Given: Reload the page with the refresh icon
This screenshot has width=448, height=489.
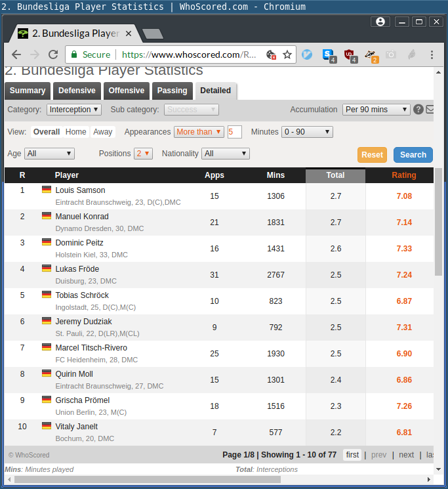Looking at the screenshot, I should tap(53, 54).
